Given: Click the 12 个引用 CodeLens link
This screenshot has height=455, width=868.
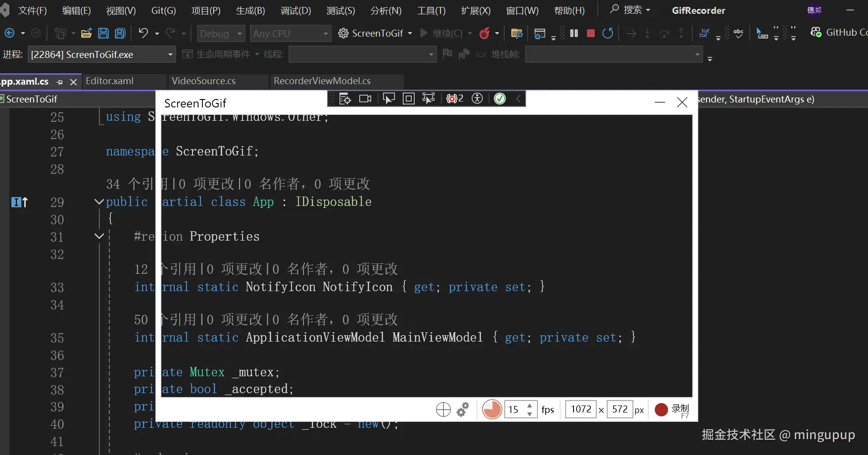Looking at the screenshot, I should coord(166,269).
